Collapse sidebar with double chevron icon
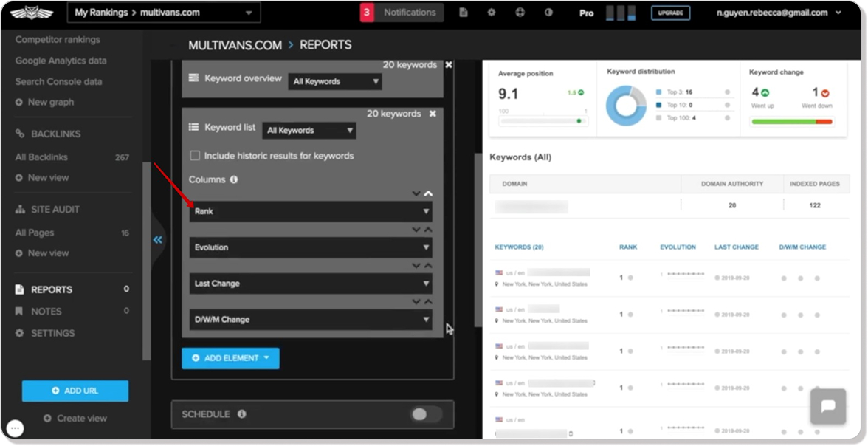Image resolution: width=868 pixels, height=446 pixels. [x=158, y=239]
